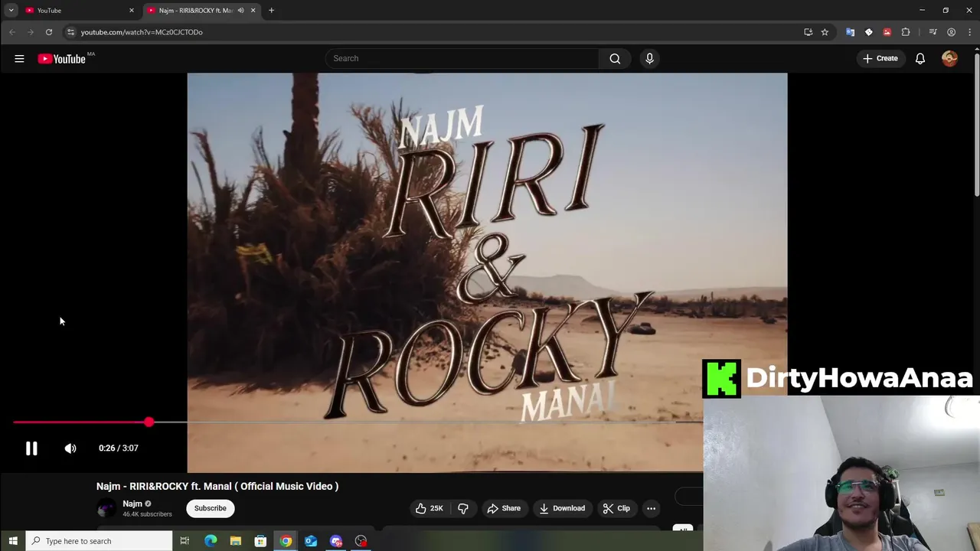980x551 pixels.
Task: Open Task View on taskbar
Action: (185, 541)
